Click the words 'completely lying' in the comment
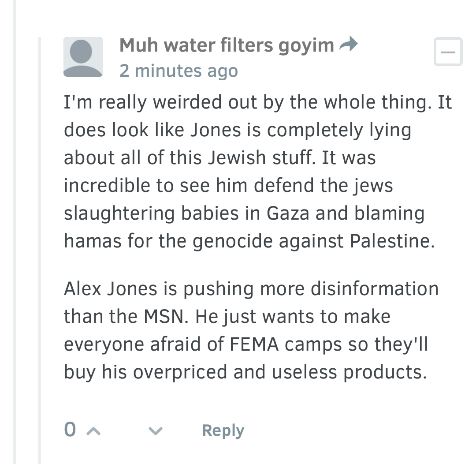 [339, 131]
